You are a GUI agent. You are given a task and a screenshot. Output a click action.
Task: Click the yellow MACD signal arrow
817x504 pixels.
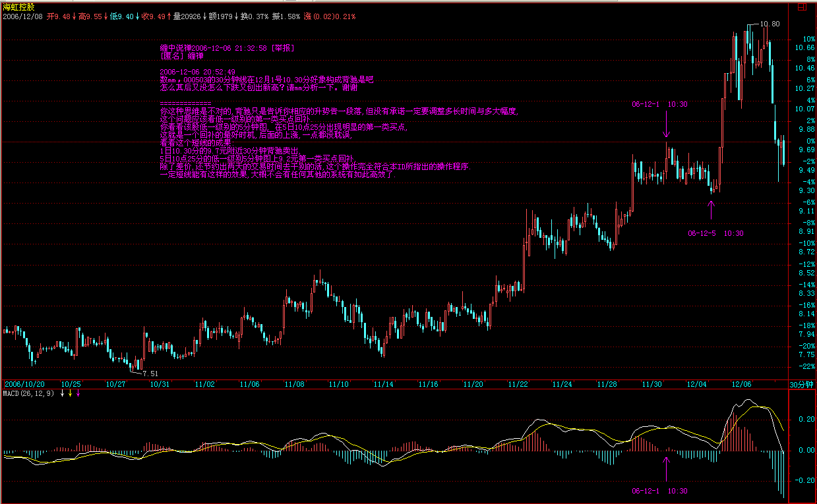(71, 393)
